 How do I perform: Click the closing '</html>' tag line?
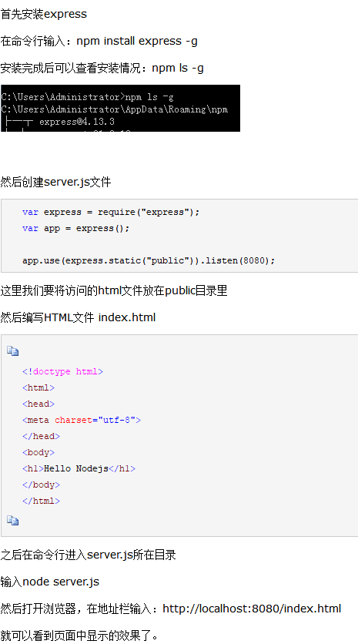tap(41, 501)
